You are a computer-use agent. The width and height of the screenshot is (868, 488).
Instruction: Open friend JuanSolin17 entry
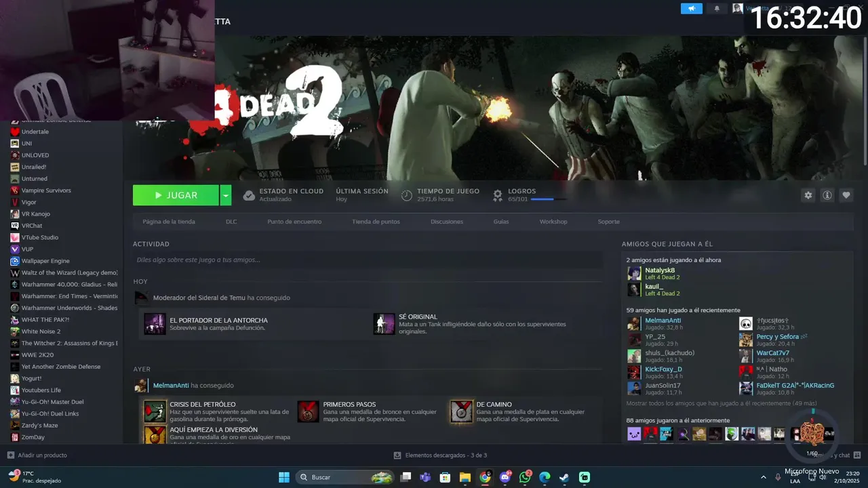(654, 388)
